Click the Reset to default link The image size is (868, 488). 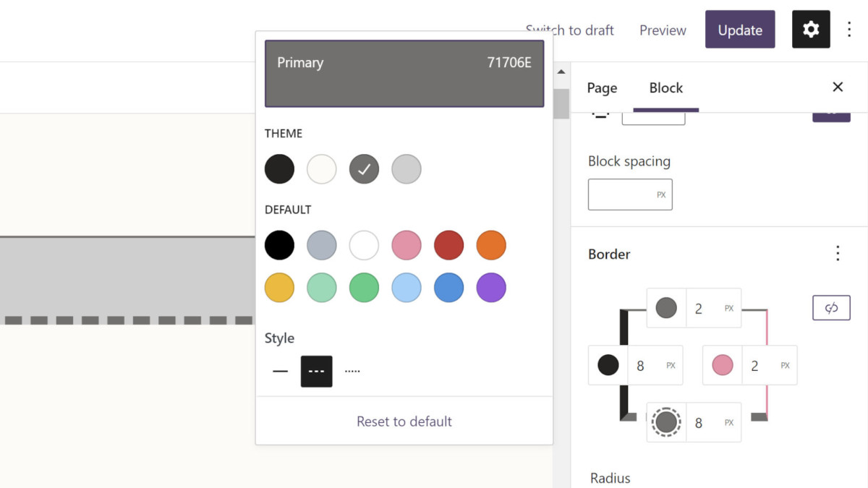point(404,420)
